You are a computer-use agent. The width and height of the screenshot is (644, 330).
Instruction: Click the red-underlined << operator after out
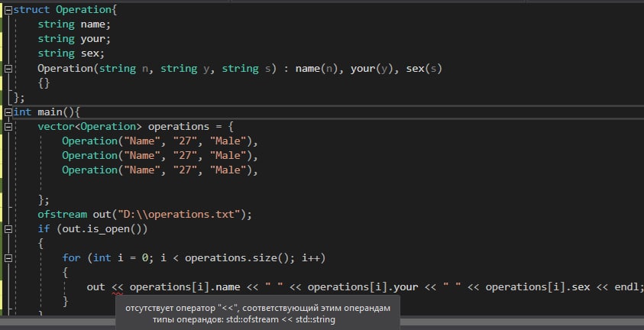point(117,288)
